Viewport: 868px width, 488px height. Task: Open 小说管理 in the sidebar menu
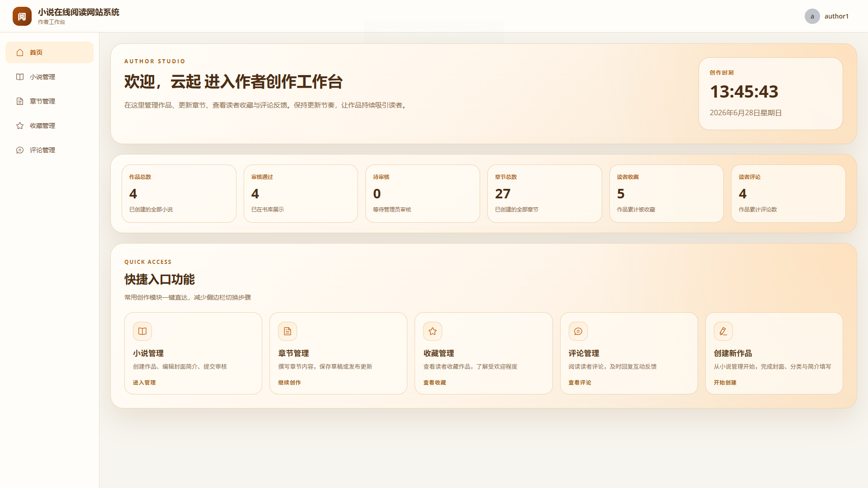pos(49,77)
